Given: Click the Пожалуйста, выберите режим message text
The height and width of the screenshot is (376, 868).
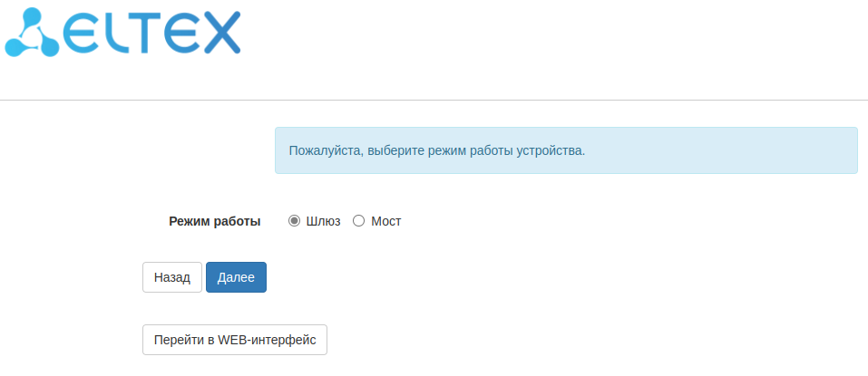Looking at the screenshot, I should coord(436,150).
